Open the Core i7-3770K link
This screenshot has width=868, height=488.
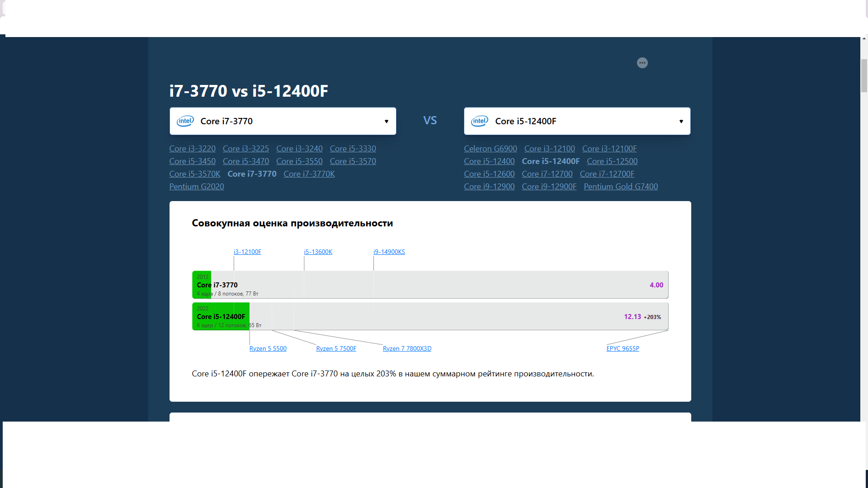309,174
